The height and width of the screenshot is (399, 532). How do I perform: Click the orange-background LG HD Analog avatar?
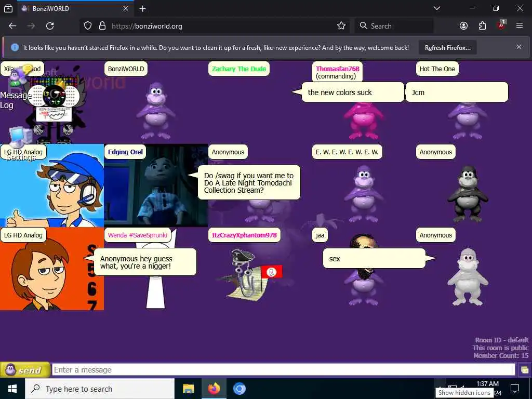[52, 275]
